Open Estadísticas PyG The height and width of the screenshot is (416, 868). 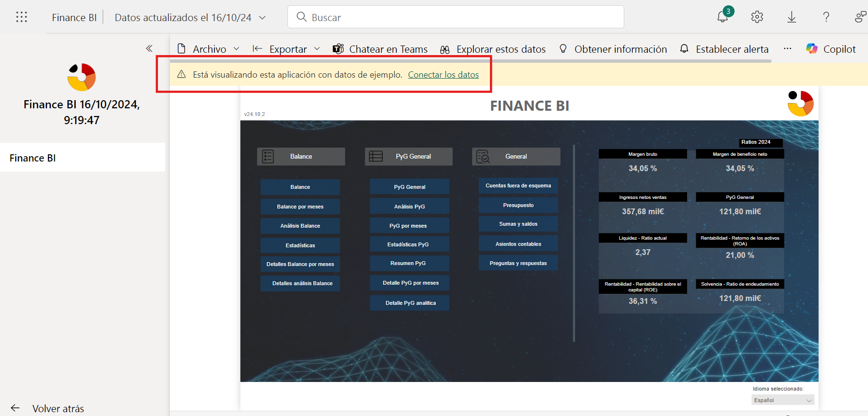click(410, 244)
